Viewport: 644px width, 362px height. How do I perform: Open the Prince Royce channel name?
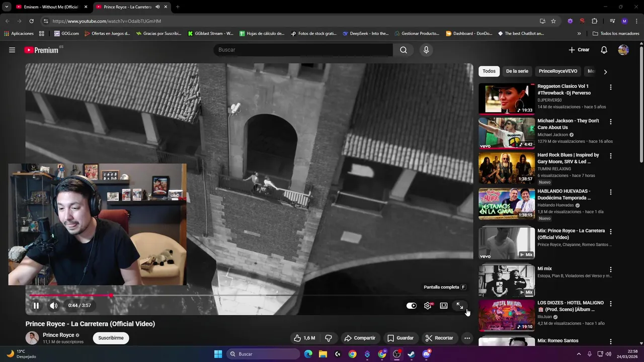(58, 335)
